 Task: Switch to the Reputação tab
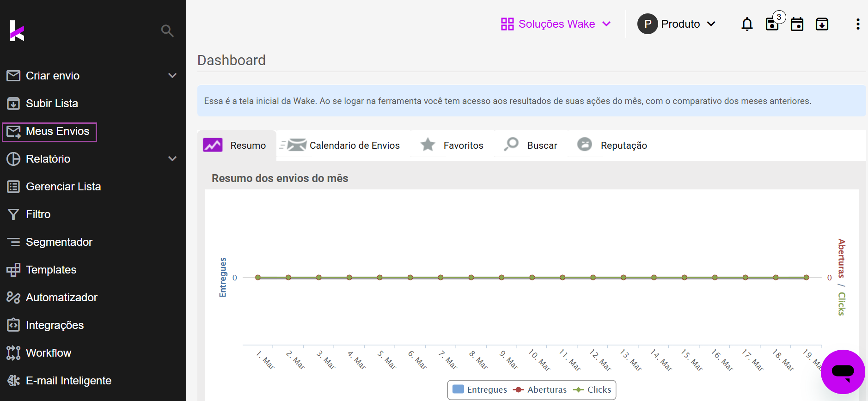(x=612, y=145)
